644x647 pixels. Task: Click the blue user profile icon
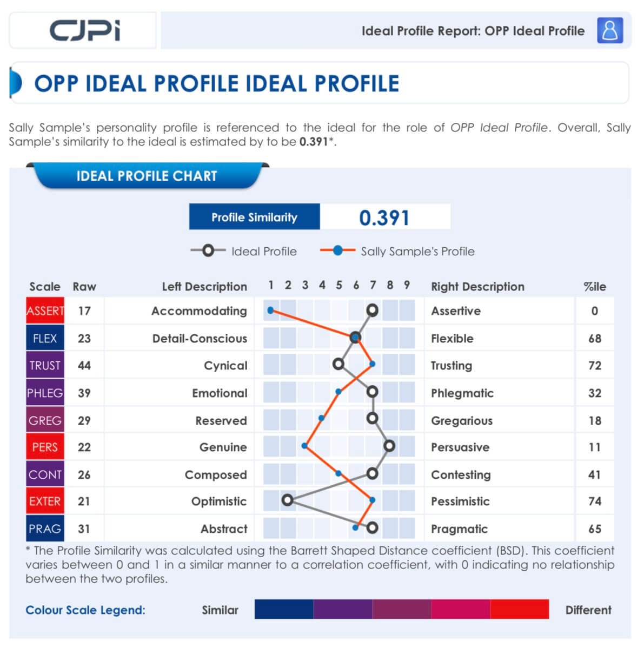(x=610, y=30)
